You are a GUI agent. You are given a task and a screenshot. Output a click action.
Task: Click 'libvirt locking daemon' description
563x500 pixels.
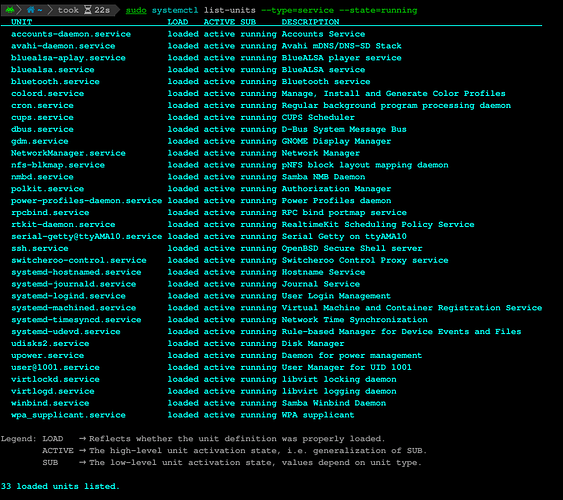(x=339, y=379)
